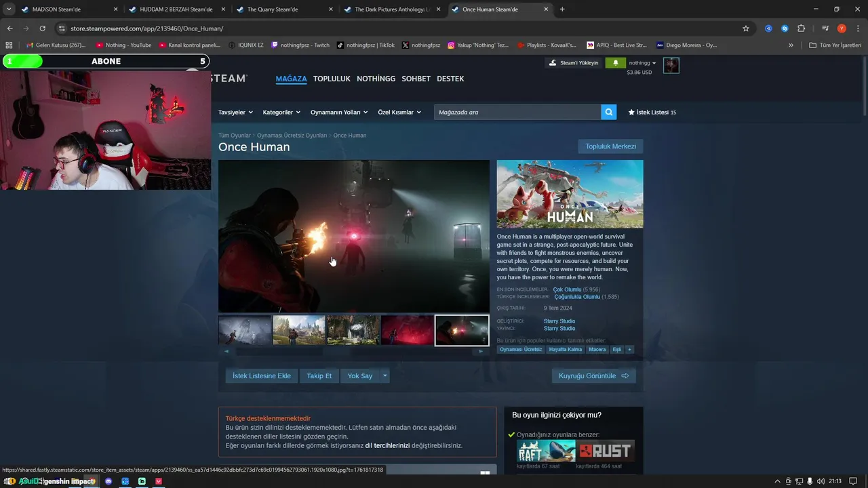This screenshot has height=488, width=868.
Task: Click the Steam green notification bell
Action: tap(615, 63)
